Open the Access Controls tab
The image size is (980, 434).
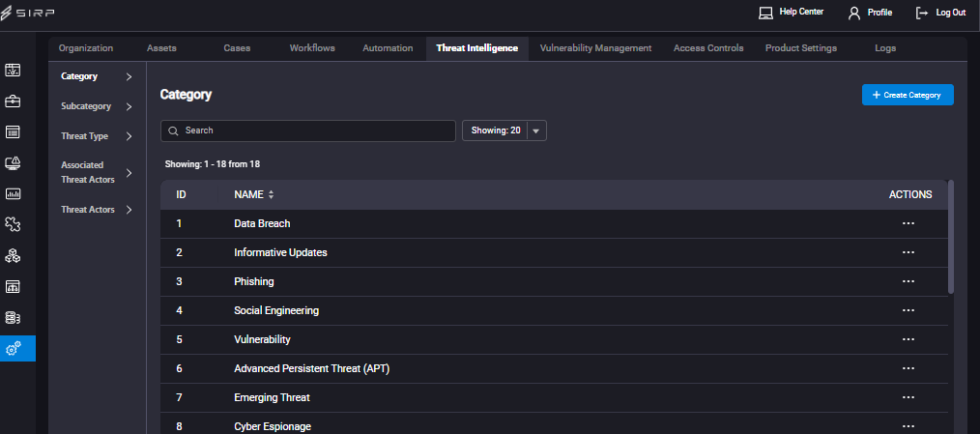[x=708, y=48]
